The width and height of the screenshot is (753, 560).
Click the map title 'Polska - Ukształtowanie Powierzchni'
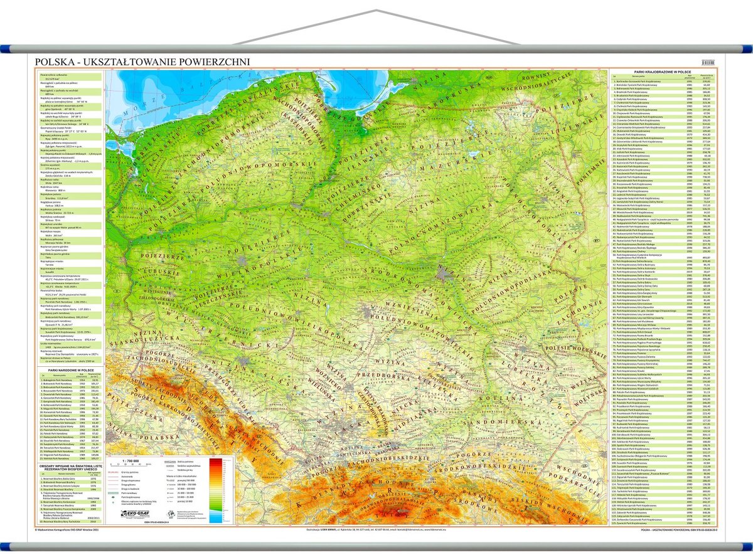point(142,61)
